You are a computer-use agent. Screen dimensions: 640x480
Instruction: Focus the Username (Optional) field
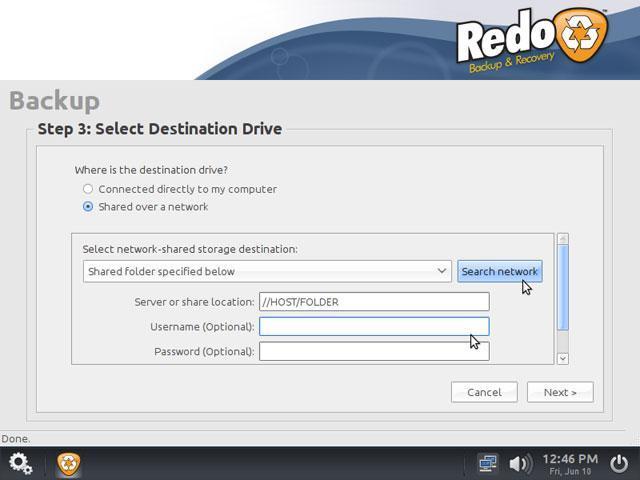tap(374, 327)
